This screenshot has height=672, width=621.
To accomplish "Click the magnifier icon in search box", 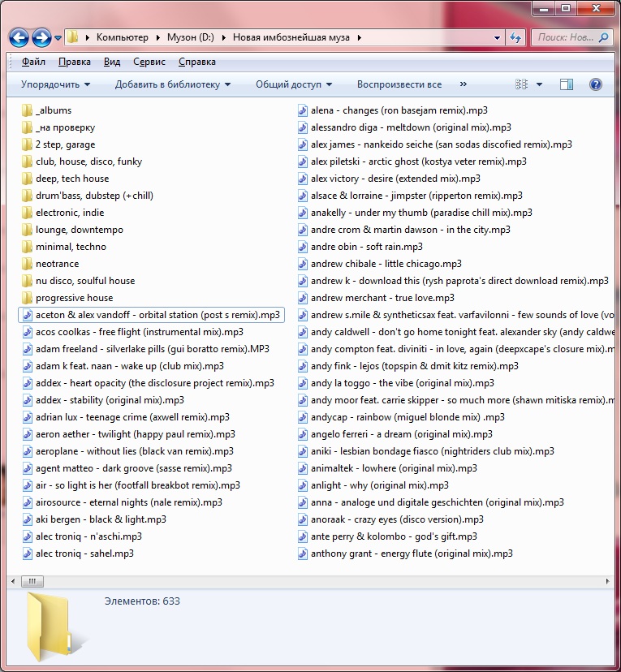I will (x=604, y=37).
